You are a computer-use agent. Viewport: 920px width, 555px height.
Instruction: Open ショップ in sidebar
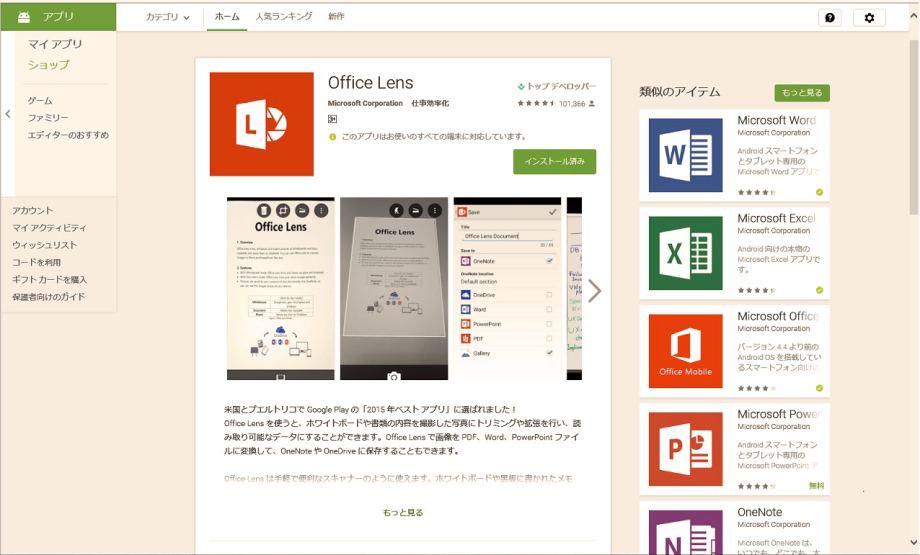point(49,65)
